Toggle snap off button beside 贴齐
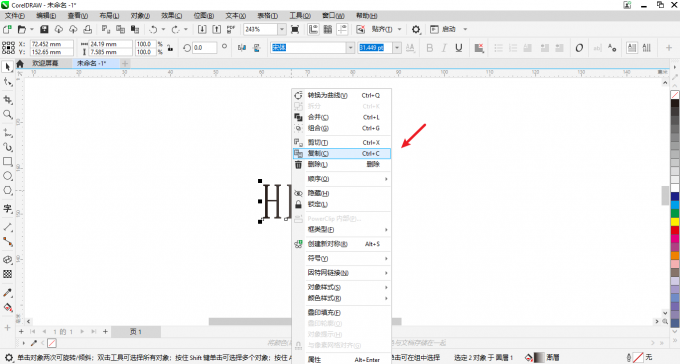Image resolution: width=680 pixels, height=364 pixels. 360,29
